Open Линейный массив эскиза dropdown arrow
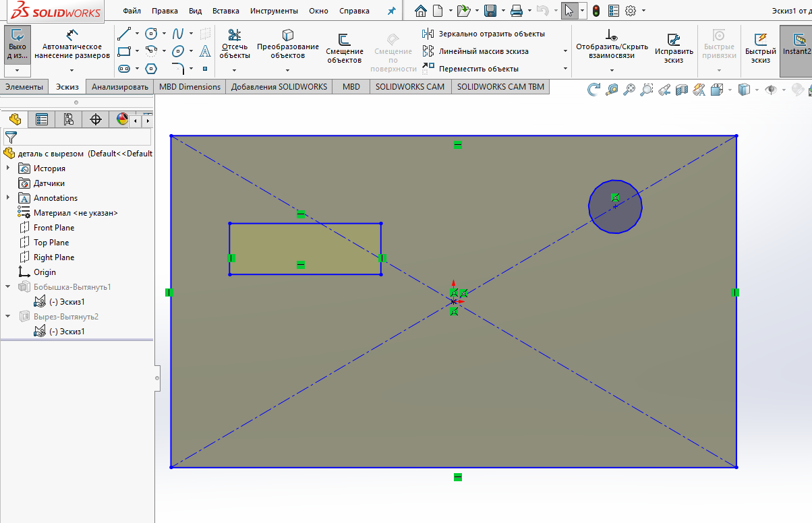The width and height of the screenshot is (812, 523). tap(565, 51)
